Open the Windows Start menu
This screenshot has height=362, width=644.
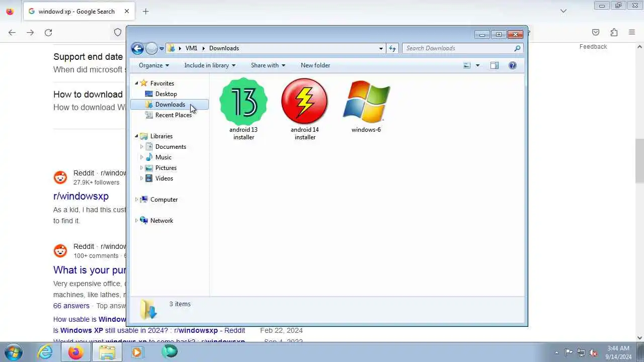pos(14,352)
